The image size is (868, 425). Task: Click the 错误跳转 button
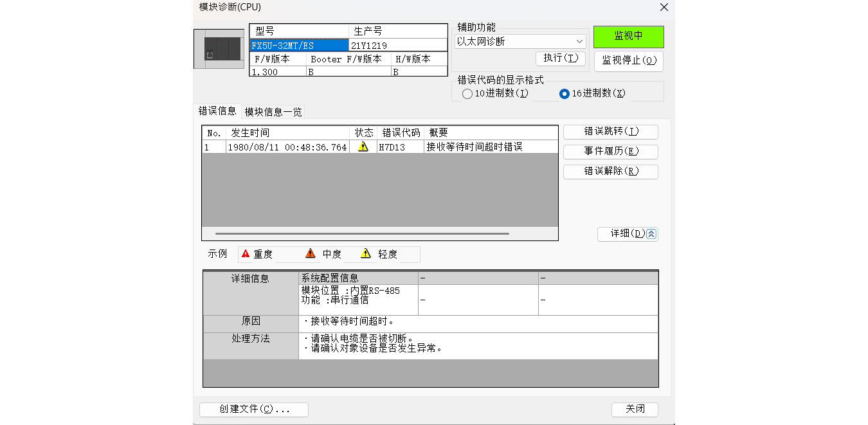coord(610,132)
